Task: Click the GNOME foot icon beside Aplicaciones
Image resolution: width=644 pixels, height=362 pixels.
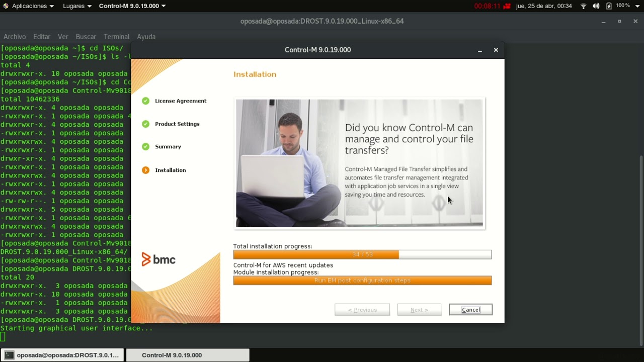Action: tap(6, 6)
